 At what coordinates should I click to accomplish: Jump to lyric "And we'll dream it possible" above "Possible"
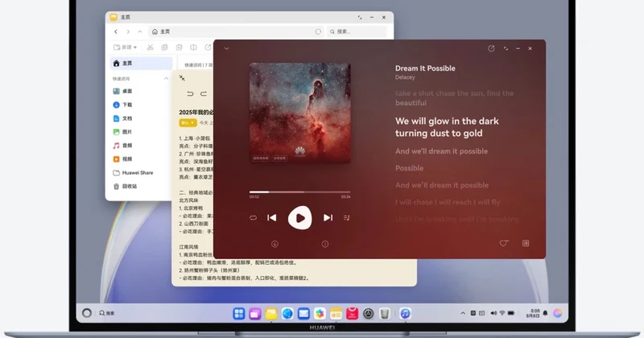[441, 151]
